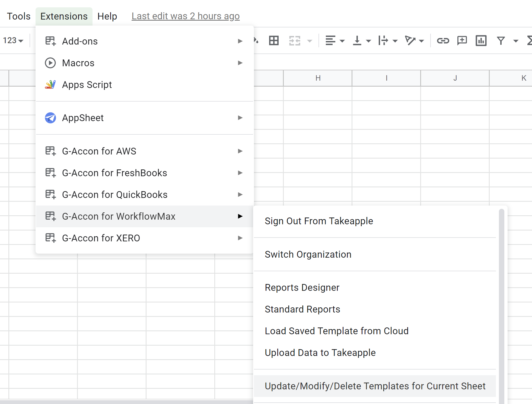Viewport: 532px width, 404px height.
Task: Select column I header
Action: [x=387, y=78]
